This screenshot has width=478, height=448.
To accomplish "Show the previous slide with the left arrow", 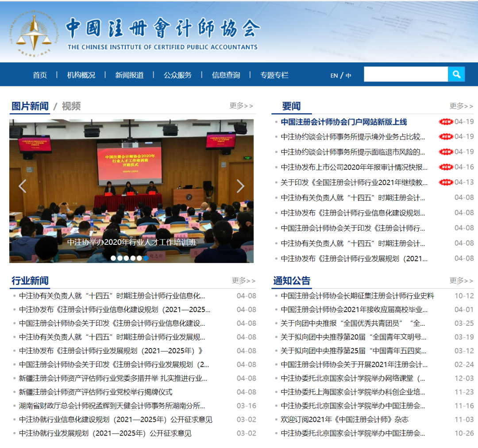I will pos(22,186).
